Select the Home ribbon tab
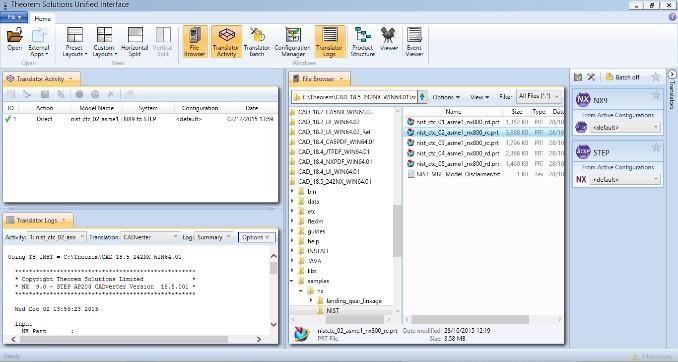This screenshot has width=678, height=362. 42,19
